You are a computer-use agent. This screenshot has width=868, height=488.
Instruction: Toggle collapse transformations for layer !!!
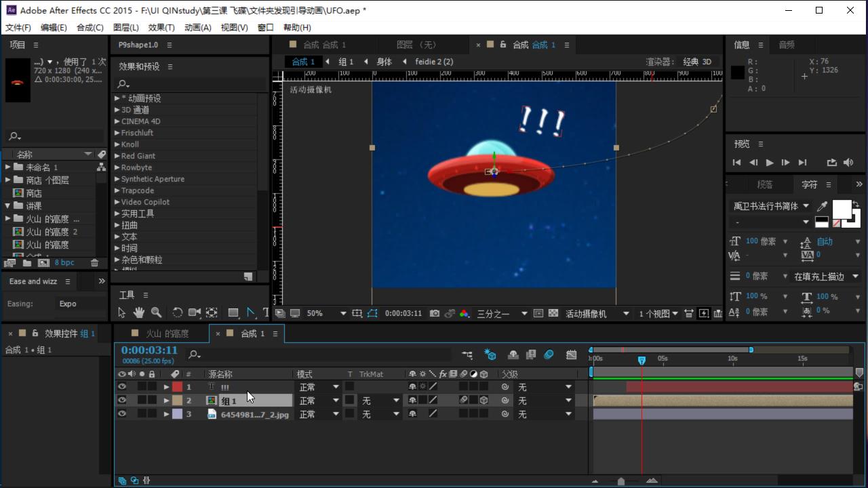click(422, 387)
